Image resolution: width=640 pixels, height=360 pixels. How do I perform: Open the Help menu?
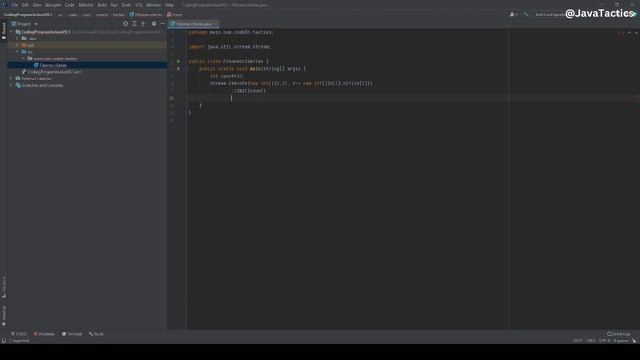pyautogui.click(x=169, y=5)
